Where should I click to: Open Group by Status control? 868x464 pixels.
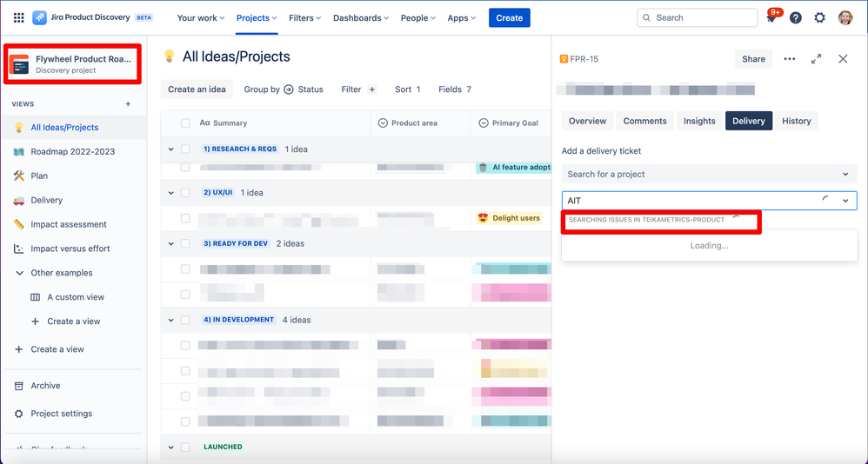click(x=284, y=89)
